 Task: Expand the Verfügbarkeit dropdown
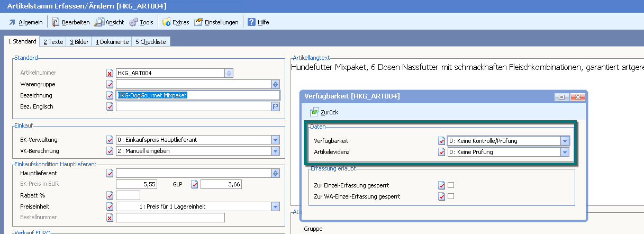click(x=565, y=141)
